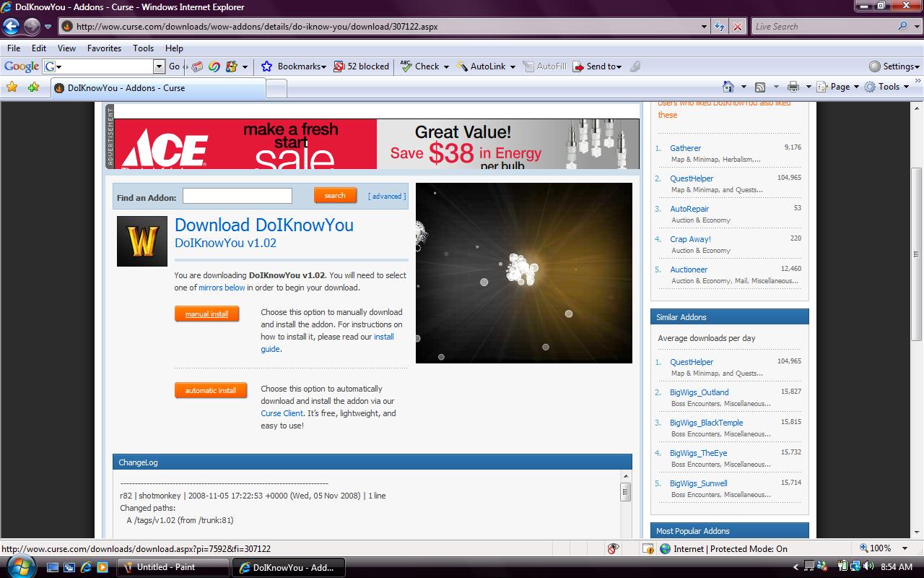Click the taskbar volume speaker icon
Viewport: 924px width, 578px height.
pyautogui.click(x=870, y=567)
